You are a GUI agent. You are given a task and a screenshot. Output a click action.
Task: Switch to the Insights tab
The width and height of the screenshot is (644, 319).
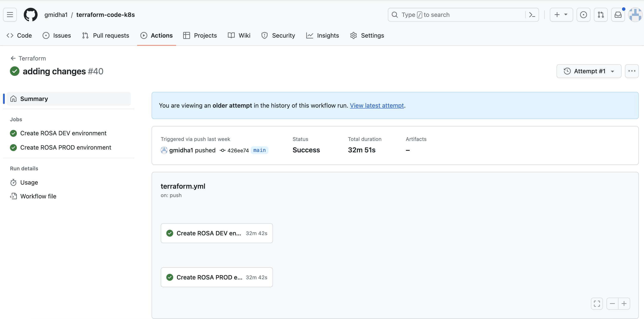(322, 35)
